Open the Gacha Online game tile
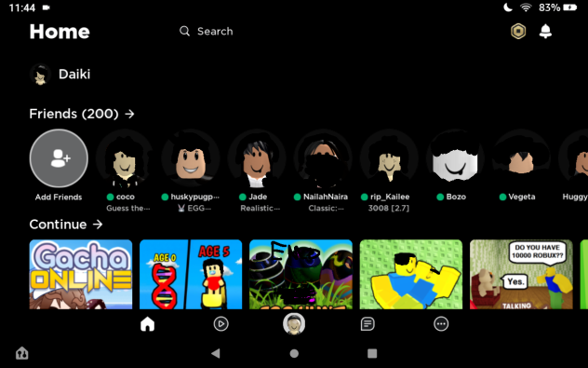This screenshot has height=368, width=588. tap(81, 274)
